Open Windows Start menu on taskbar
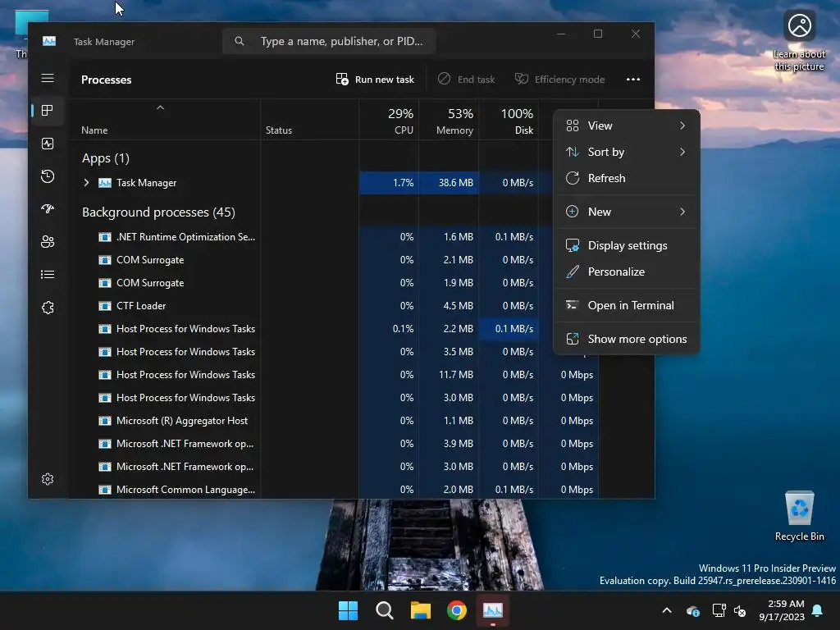 [x=348, y=610]
